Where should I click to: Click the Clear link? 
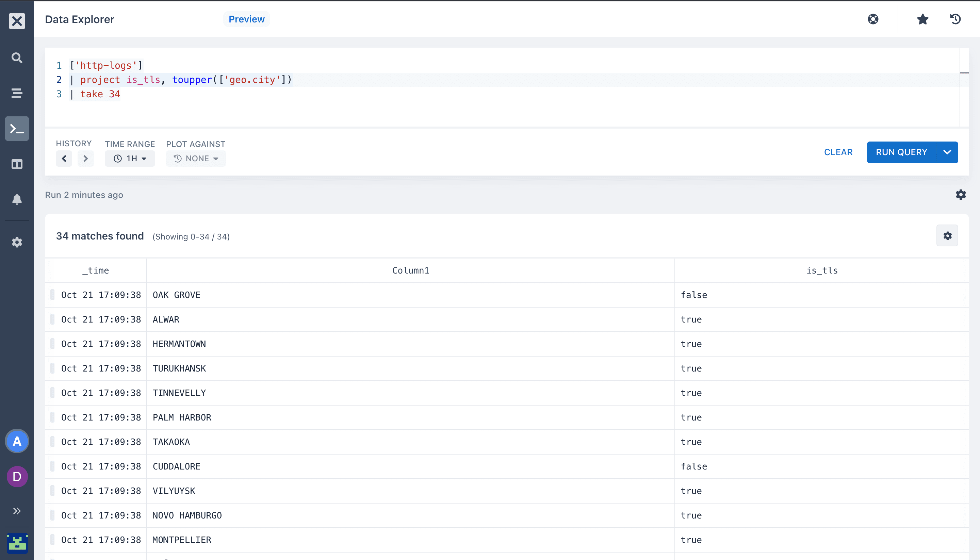coord(838,152)
